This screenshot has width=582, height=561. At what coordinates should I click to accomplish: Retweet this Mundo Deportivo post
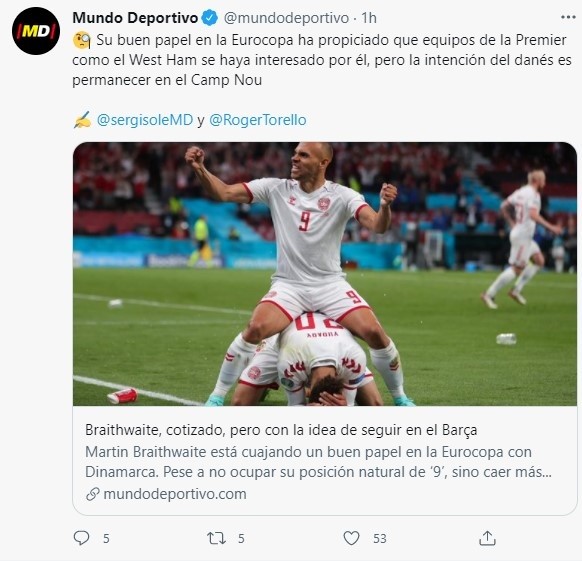point(216,538)
